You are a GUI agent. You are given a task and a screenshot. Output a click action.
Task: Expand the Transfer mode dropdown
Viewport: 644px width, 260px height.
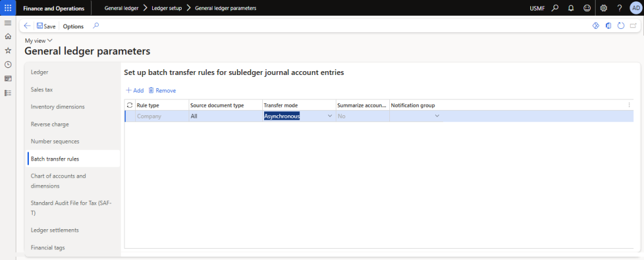tap(330, 116)
